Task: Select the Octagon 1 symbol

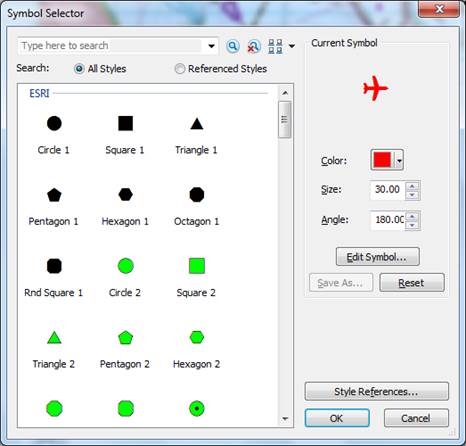Action: pos(197,195)
